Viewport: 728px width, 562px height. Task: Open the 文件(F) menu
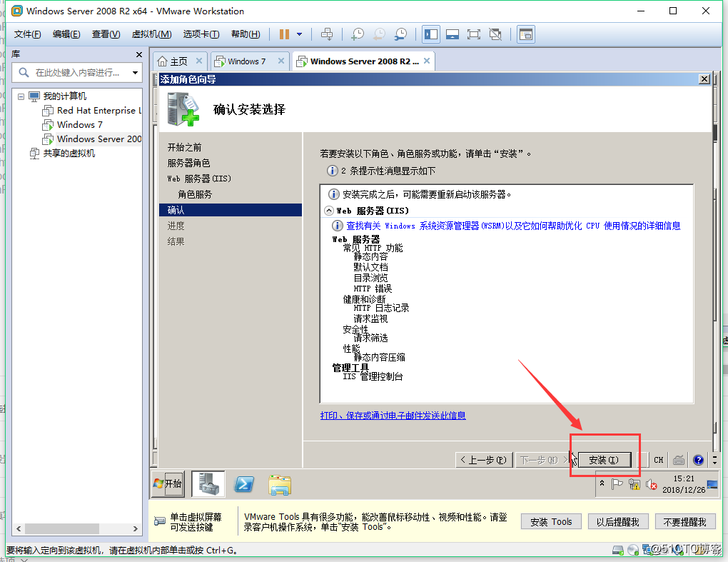point(27,34)
